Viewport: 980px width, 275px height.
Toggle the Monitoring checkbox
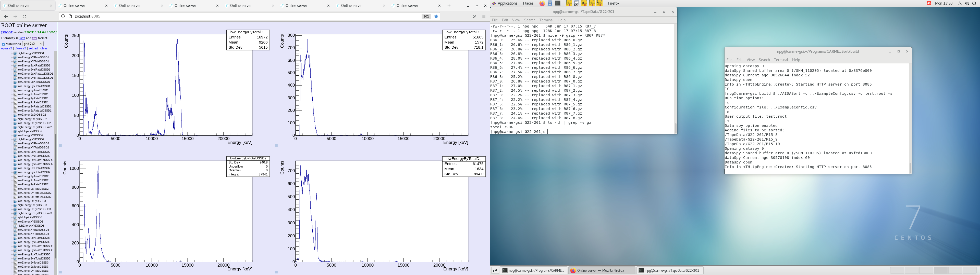(3, 44)
